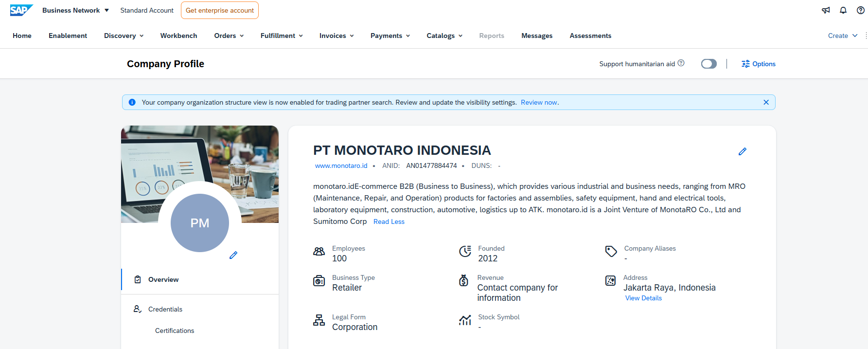The width and height of the screenshot is (868, 349).
Task: Open the notifications bell
Action: pos(843,10)
